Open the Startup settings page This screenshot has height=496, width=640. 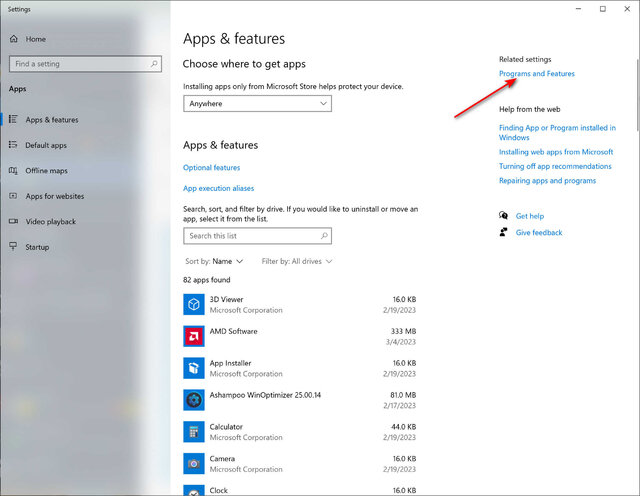[37, 247]
